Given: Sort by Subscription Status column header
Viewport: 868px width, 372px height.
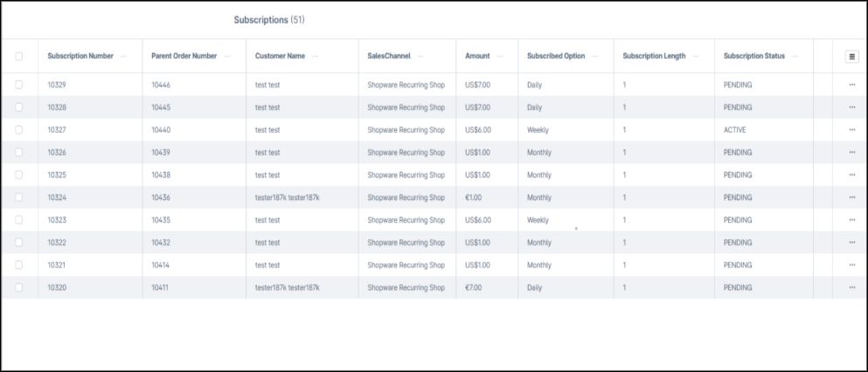Looking at the screenshot, I should point(753,57).
